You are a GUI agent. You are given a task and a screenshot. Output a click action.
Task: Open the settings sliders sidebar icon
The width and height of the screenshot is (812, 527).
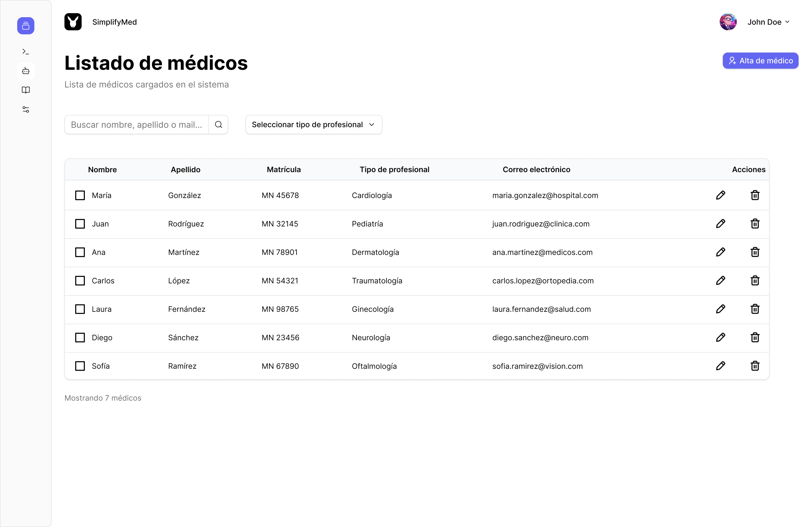pyautogui.click(x=26, y=109)
